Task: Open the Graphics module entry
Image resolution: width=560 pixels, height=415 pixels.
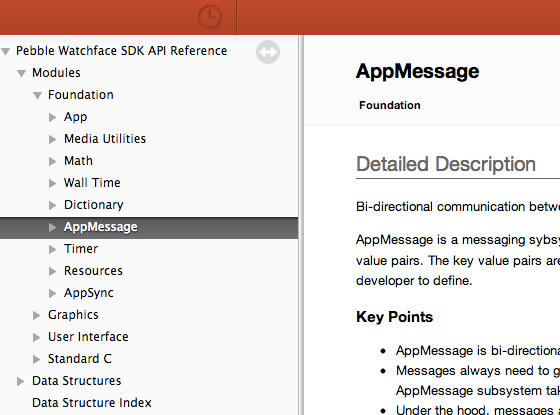Action: [73, 315]
